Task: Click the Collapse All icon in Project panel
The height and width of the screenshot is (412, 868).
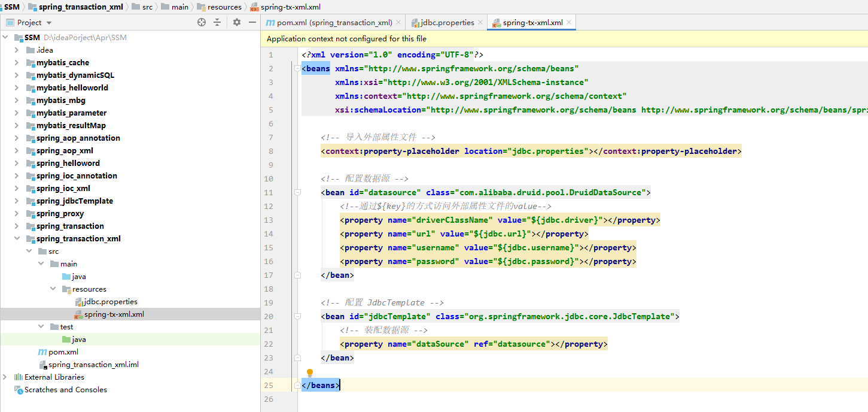Action: (217, 22)
